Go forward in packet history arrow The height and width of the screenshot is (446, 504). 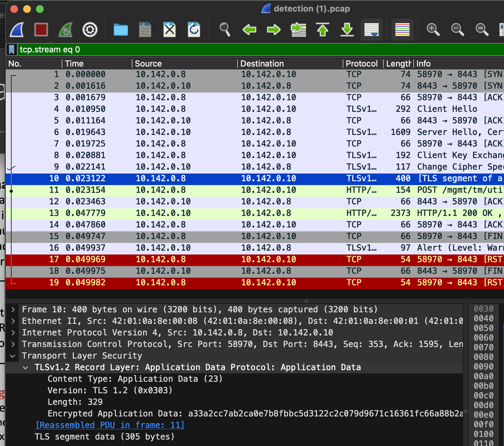click(274, 30)
